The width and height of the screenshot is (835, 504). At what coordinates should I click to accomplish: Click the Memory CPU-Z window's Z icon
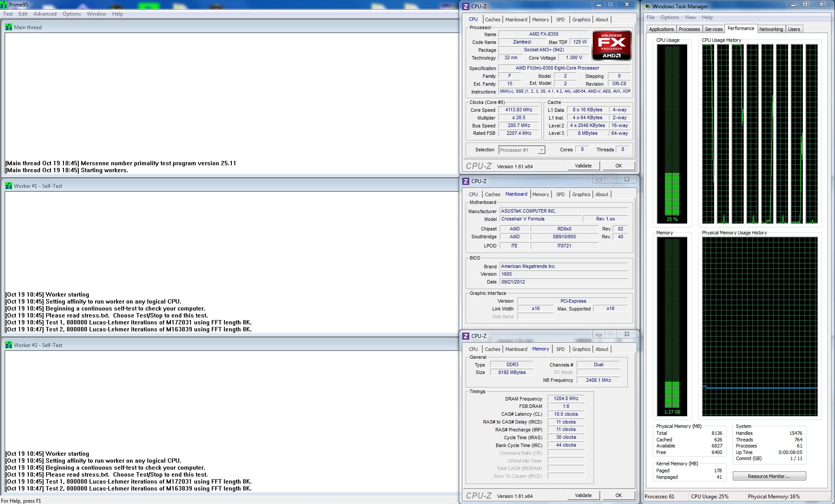466,336
